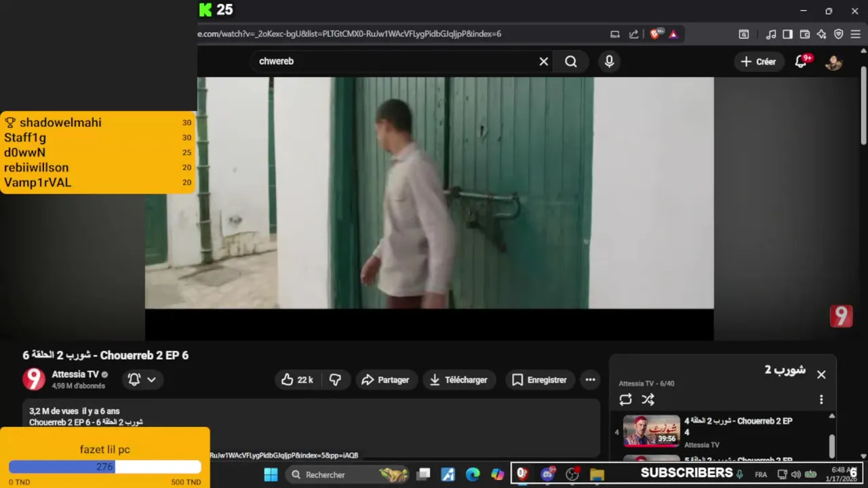Open the Brave Wallet icon
Viewport: 868px width, 488px height.
(805, 34)
